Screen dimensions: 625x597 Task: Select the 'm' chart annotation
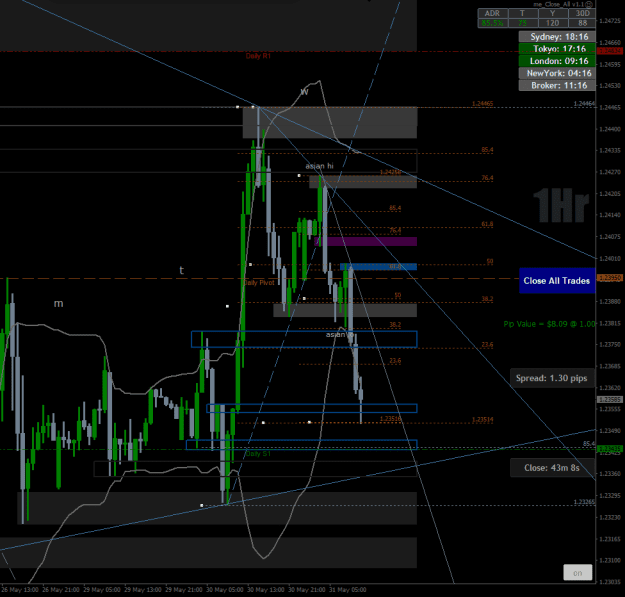59,304
